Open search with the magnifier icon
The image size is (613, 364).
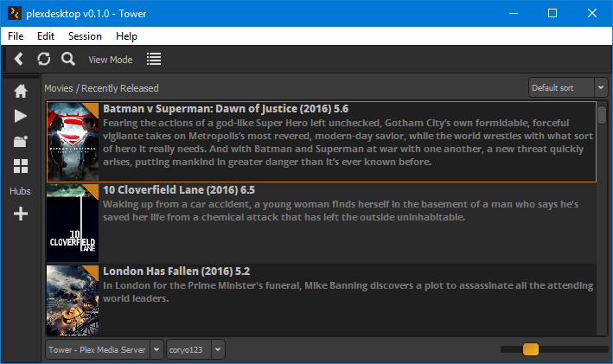pos(68,59)
